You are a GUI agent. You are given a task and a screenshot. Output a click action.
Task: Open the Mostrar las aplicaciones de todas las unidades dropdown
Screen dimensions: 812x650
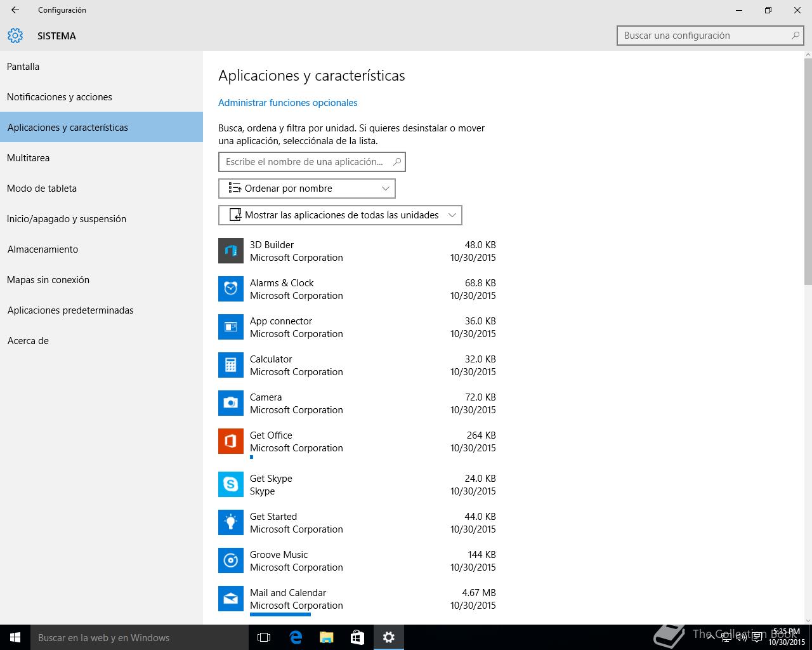[340, 215]
